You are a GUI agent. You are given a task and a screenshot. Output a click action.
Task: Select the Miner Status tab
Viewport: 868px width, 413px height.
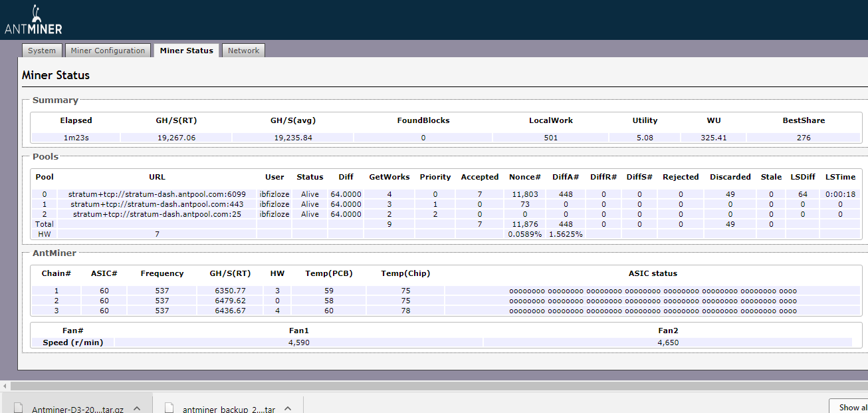(x=186, y=51)
